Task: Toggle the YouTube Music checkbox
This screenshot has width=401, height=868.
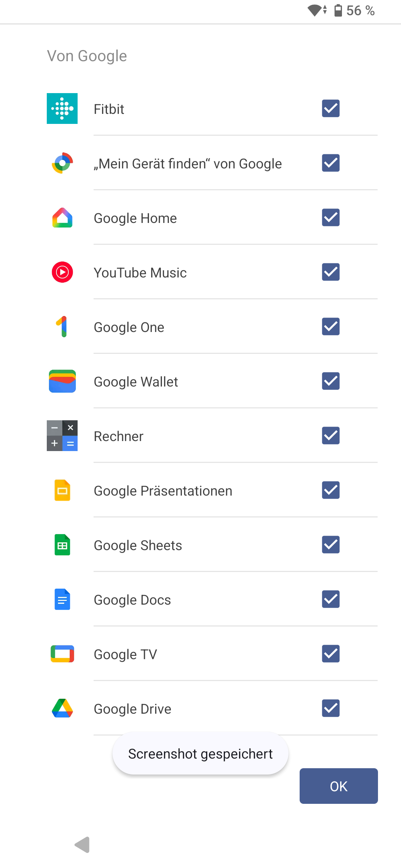Action: tap(330, 272)
